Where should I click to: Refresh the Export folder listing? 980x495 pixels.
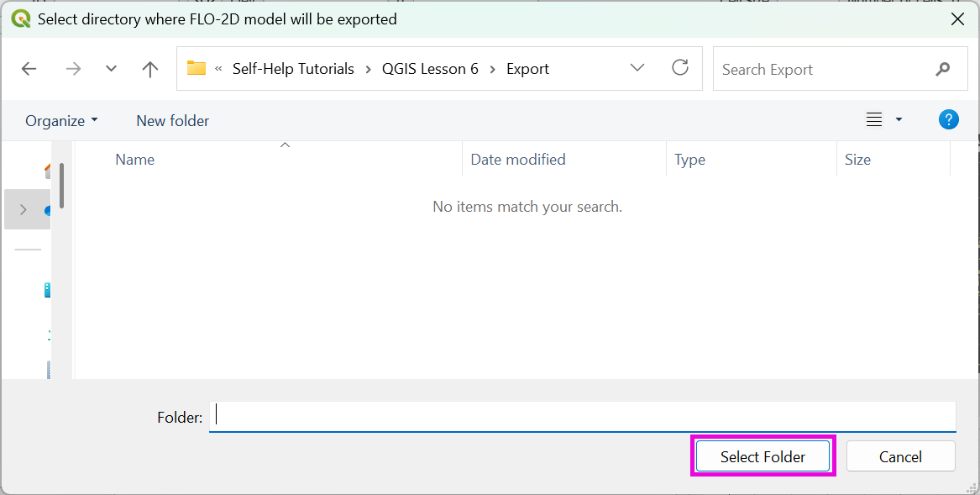(680, 68)
